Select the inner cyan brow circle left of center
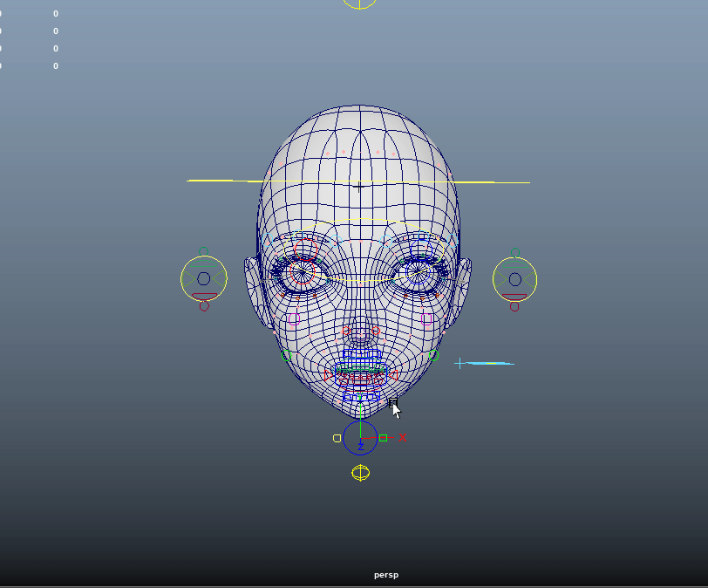 (337, 240)
